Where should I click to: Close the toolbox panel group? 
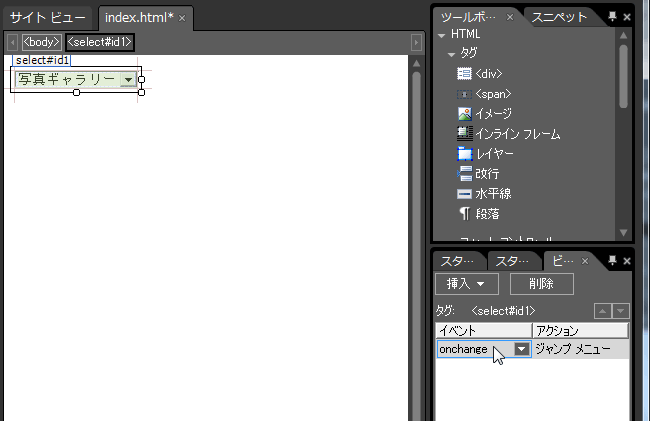(x=627, y=17)
